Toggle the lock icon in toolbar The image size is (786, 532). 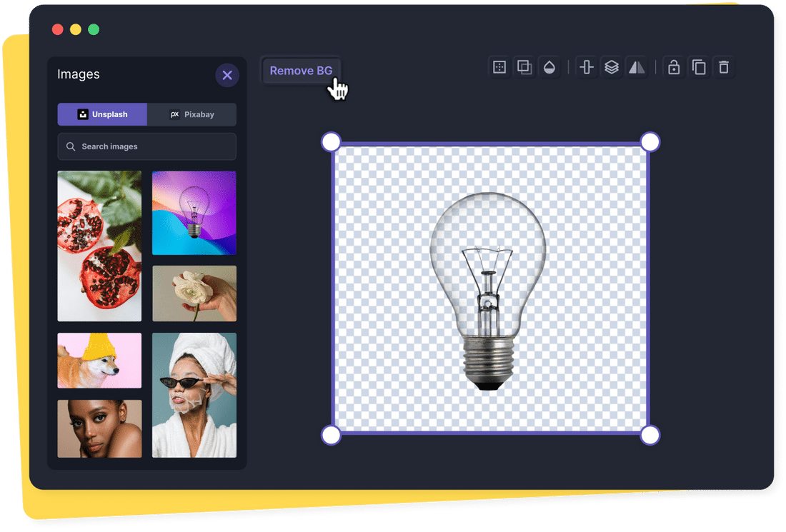tap(673, 67)
